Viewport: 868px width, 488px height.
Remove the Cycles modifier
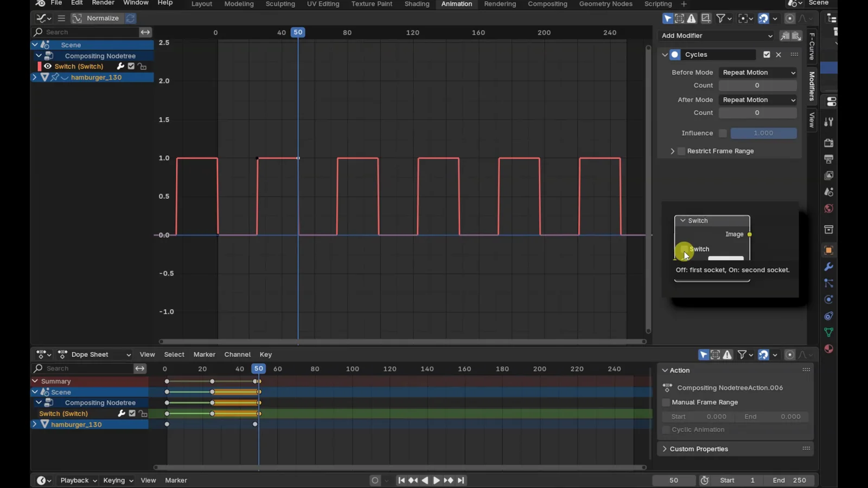tap(778, 55)
